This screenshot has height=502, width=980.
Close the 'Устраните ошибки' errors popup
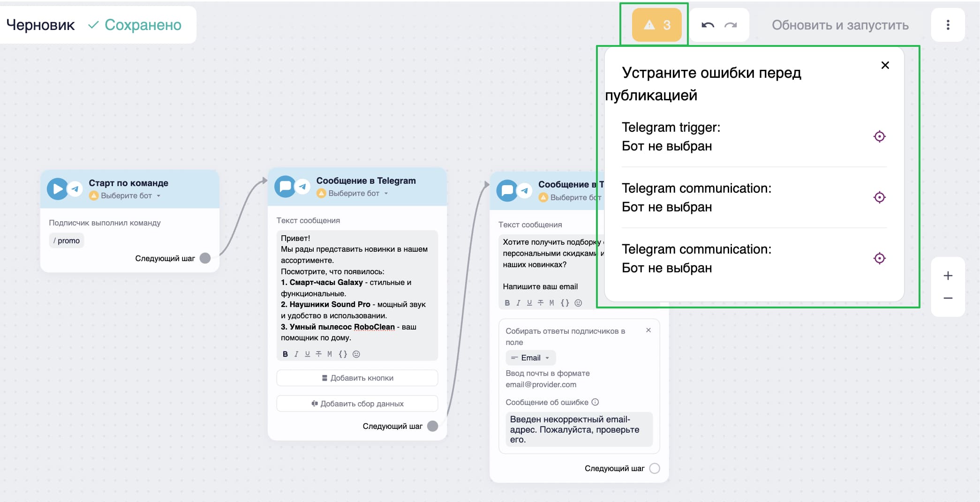click(x=885, y=65)
